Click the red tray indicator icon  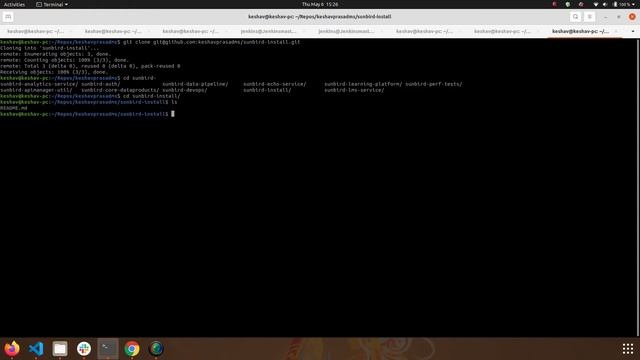(x=554, y=4)
